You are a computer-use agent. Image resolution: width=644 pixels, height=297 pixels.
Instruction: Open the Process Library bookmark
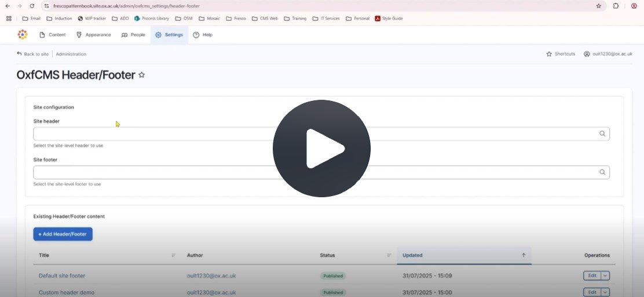(x=152, y=19)
